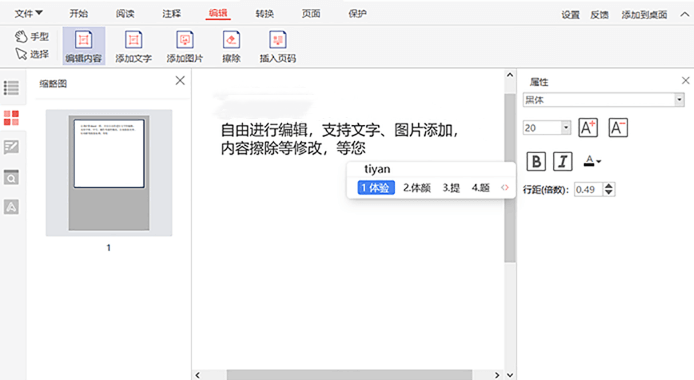This screenshot has height=380, width=694.
Task: Collapse the ribbon with the chevron
Action: [x=684, y=14]
